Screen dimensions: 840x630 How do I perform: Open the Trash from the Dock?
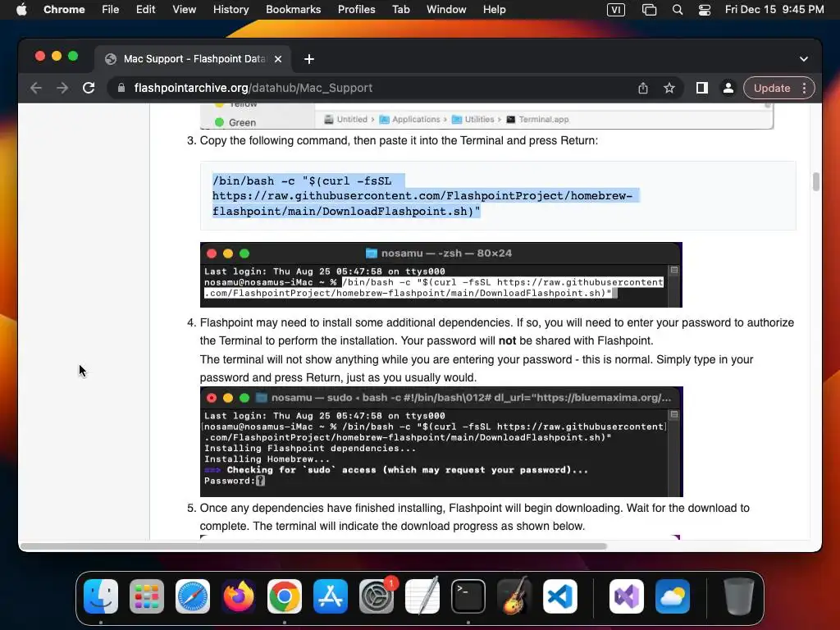coord(739,596)
